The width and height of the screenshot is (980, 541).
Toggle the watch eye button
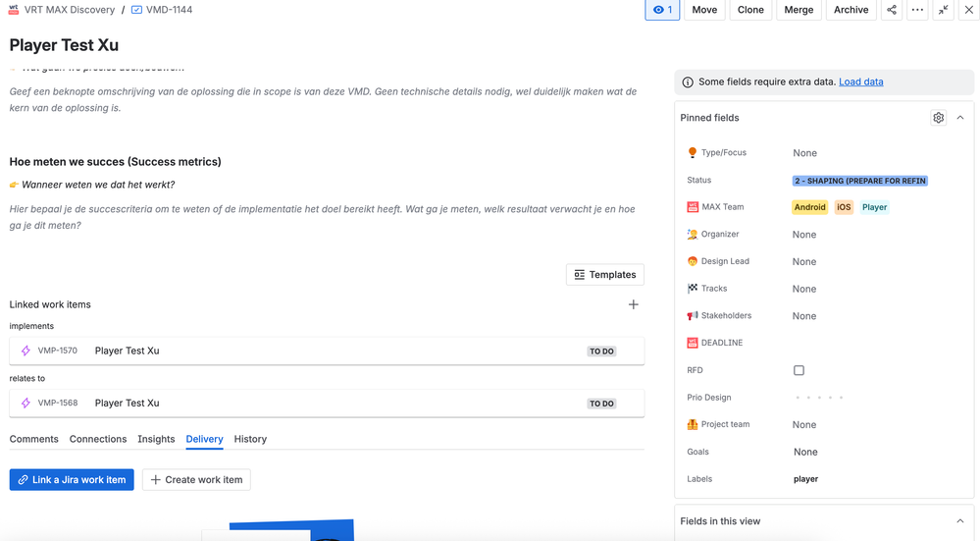click(662, 10)
